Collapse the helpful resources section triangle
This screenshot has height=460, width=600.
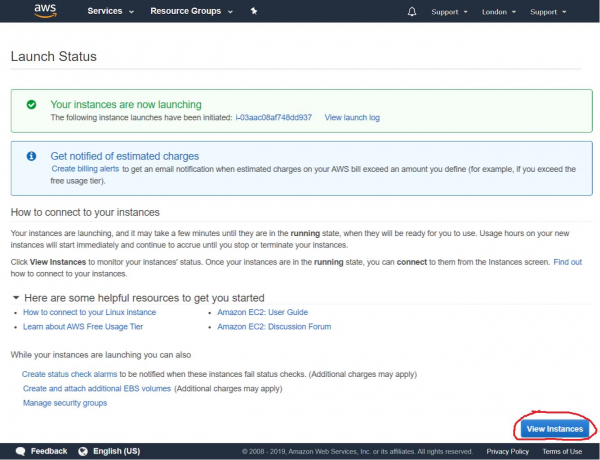click(15, 298)
